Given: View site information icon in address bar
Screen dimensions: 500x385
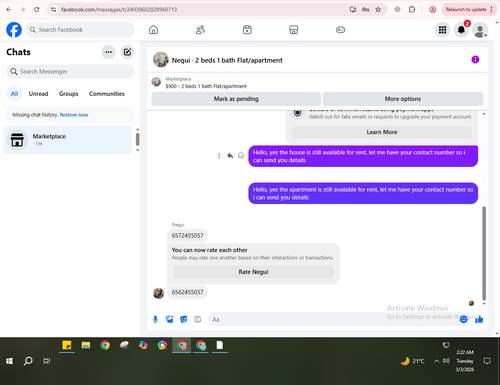Looking at the screenshot, I should point(53,9).
